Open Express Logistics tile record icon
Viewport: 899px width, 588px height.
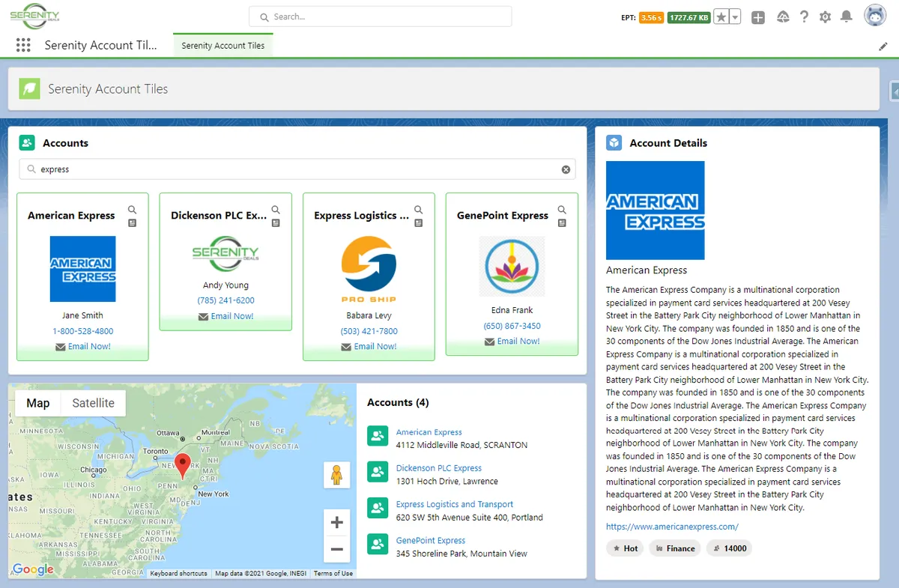point(419,222)
